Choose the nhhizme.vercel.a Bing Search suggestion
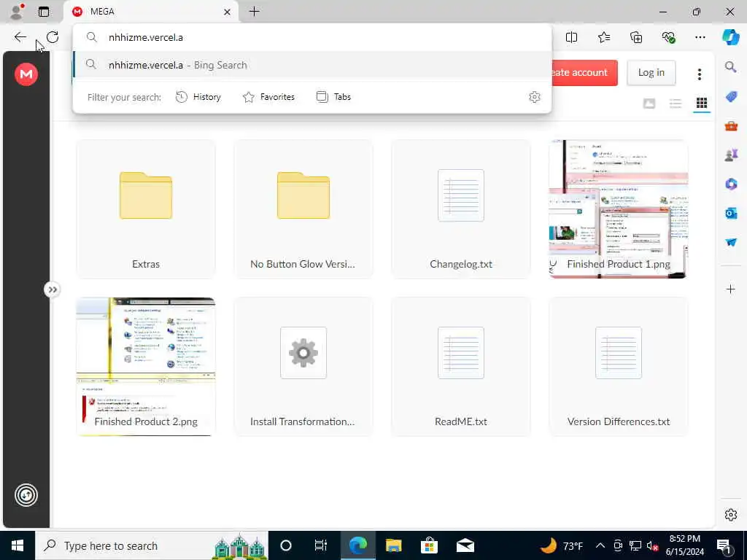Viewport: 747px width, 560px height. 312,65
